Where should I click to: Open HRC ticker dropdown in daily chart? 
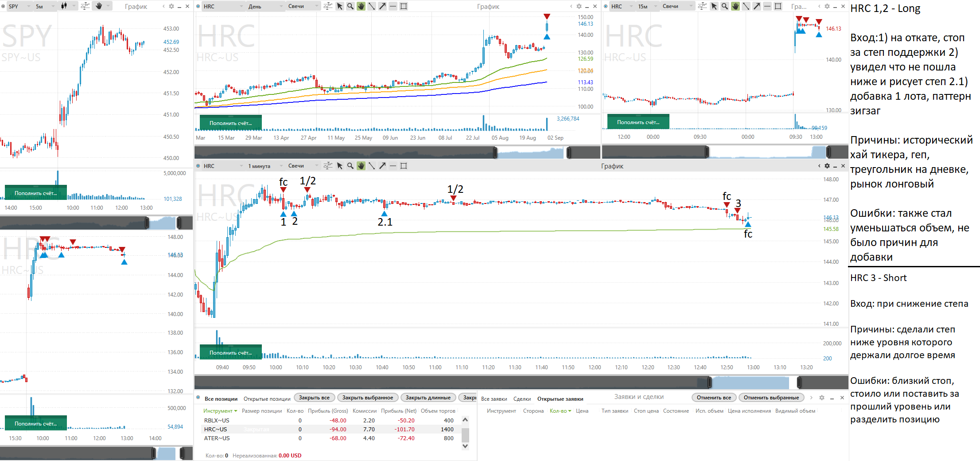223,6
